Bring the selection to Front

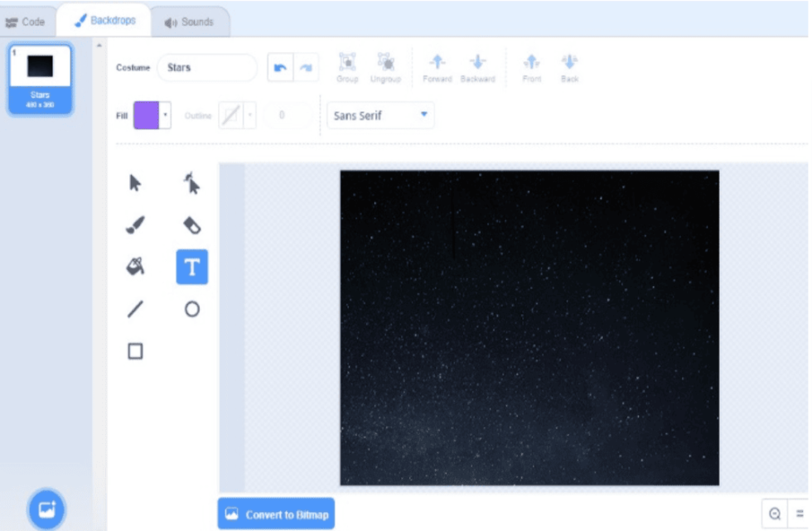tap(531, 66)
